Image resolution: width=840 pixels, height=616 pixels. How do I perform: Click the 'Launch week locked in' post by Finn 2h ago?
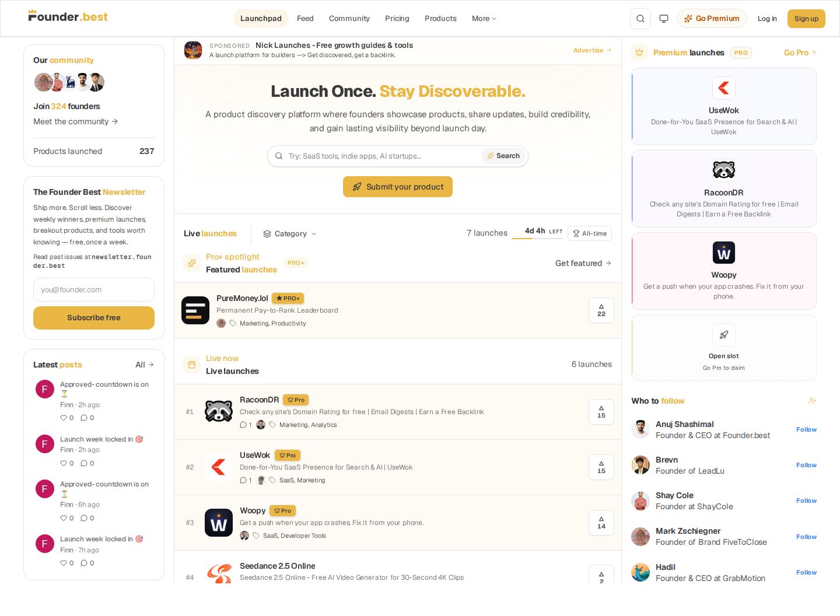101,439
